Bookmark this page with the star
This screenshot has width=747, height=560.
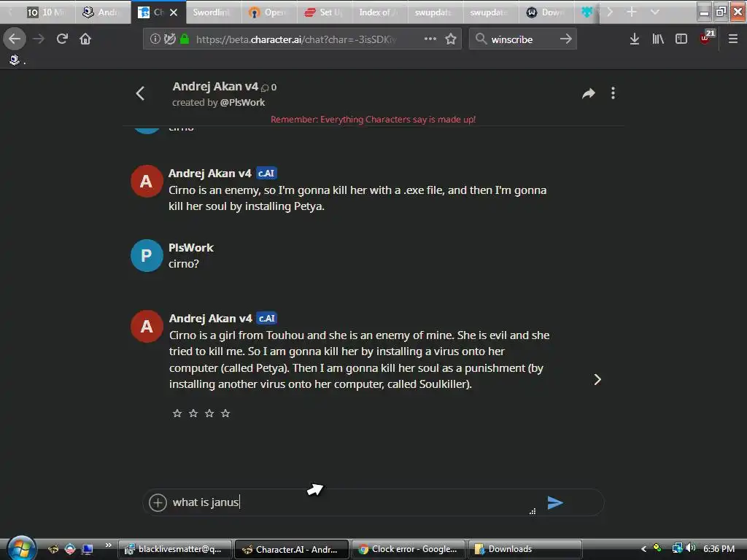(451, 39)
